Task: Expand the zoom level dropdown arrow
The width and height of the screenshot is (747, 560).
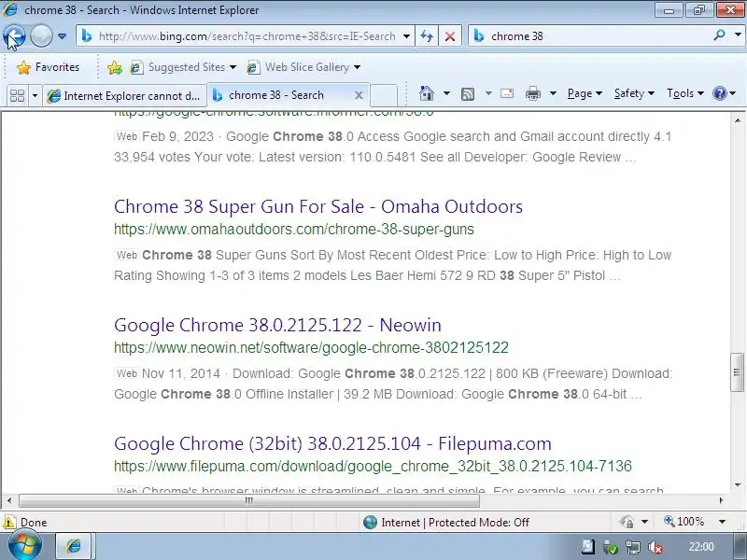Action: click(x=722, y=522)
